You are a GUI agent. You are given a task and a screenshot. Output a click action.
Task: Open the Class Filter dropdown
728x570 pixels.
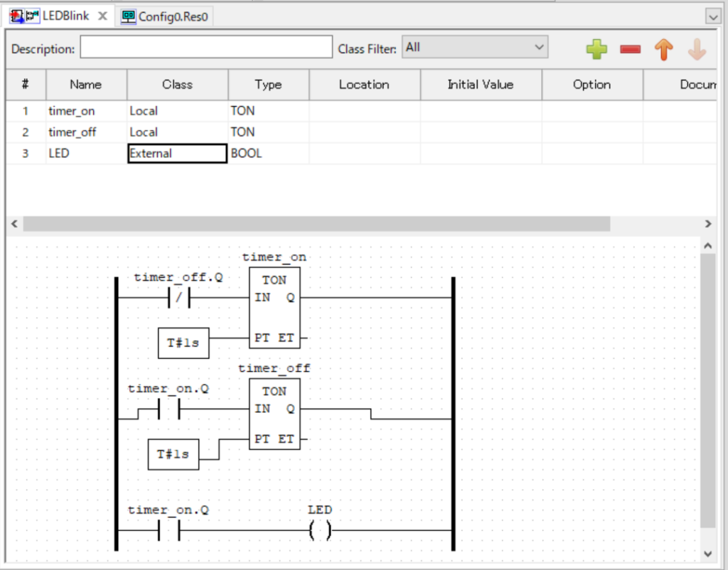pos(475,48)
